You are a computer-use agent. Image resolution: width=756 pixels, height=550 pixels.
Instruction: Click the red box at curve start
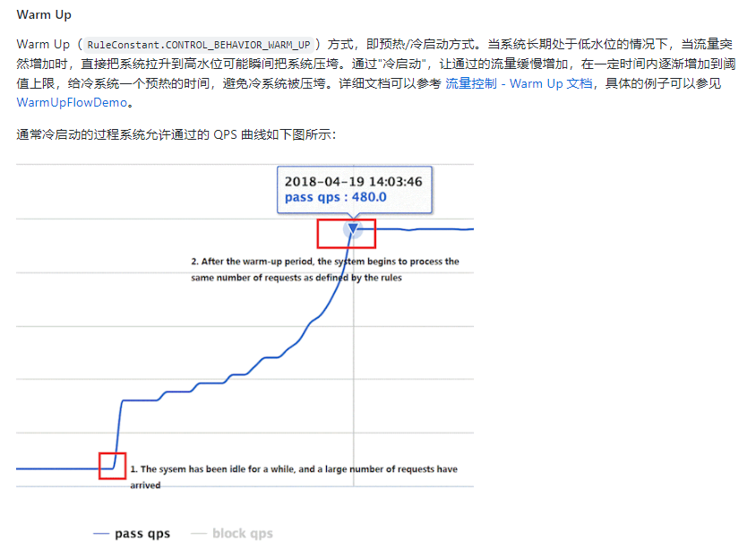(112, 466)
